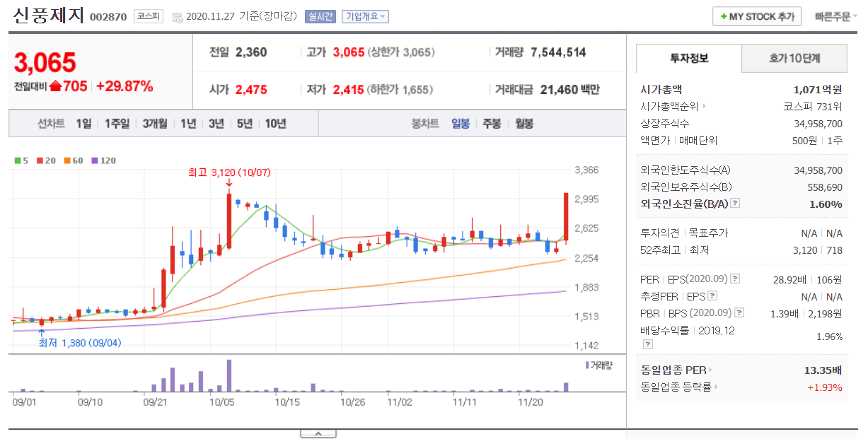
Task: Open the 동일업종 등락률 link
Action: pyautogui.click(x=676, y=387)
